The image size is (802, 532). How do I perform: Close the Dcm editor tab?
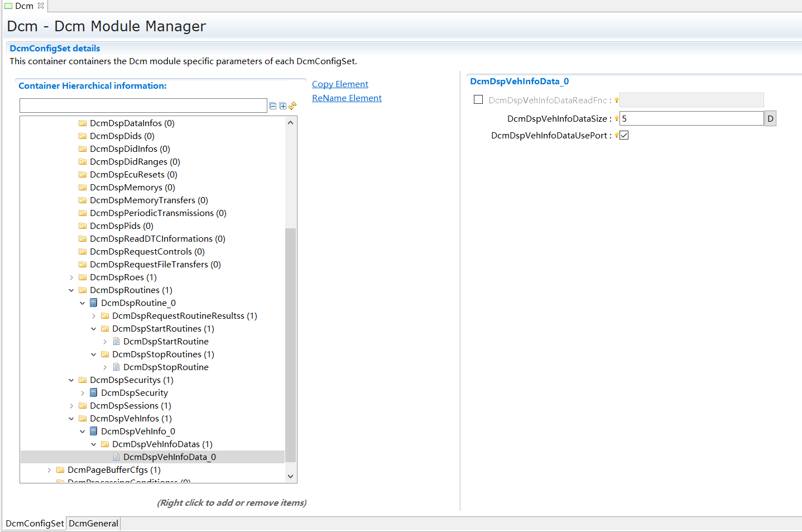click(41, 6)
